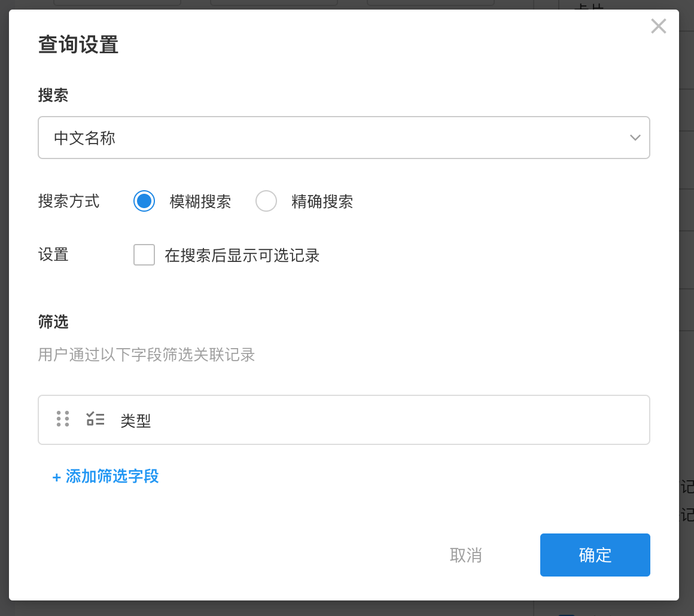Select the 精确搜索 radio button
Viewport: 694px width, 616px height.
[266, 201]
